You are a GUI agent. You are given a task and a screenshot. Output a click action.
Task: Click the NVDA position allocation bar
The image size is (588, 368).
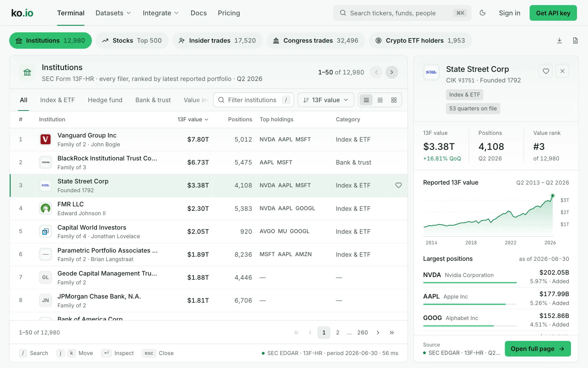[x=470, y=283]
